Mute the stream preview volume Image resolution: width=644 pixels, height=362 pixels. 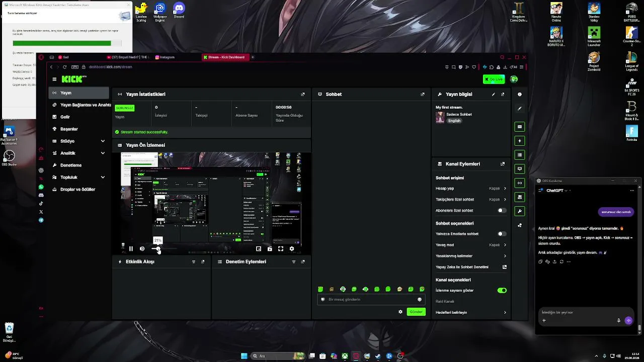click(142, 248)
